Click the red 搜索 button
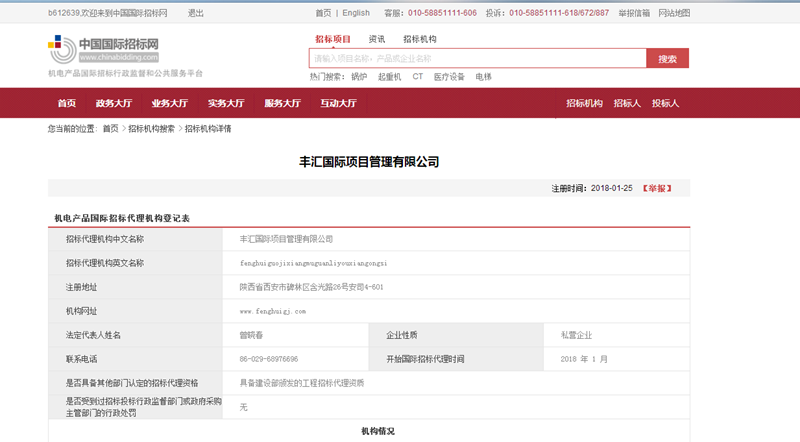800x442 pixels. (x=667, y=58)
